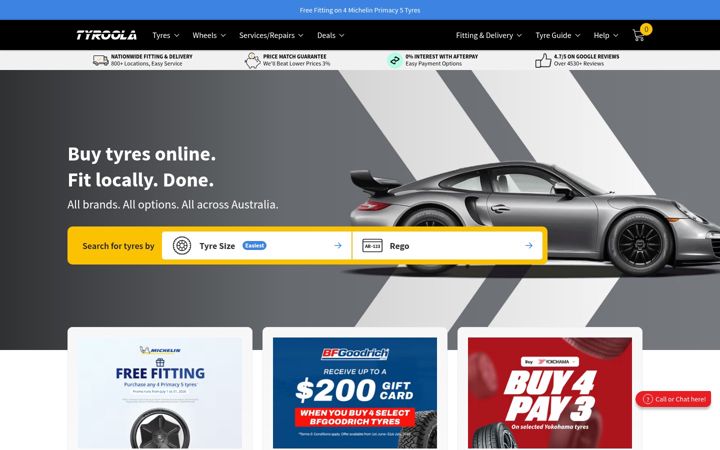Click Price Match Guarantee text
720x450 pixels.
click(294, 56)
